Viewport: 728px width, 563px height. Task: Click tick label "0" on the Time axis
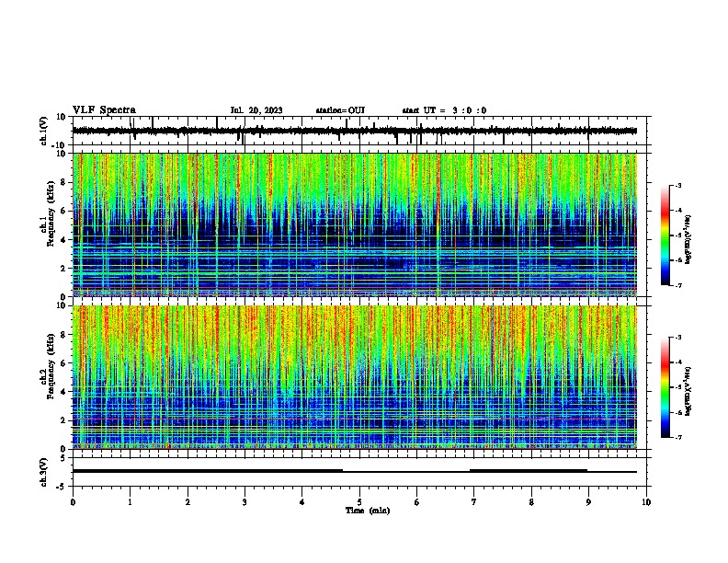[x=73, y=502]
